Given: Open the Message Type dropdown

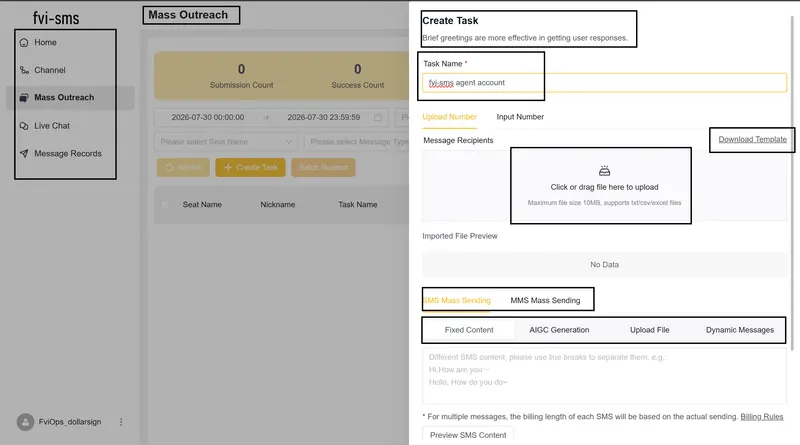Looking at the screenshot, I should point(357,142).
